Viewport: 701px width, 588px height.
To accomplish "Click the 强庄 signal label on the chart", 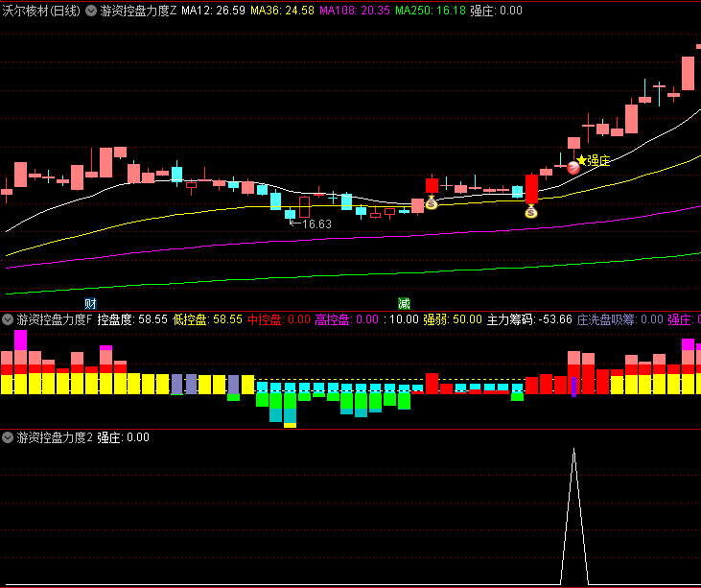I will click(x=598, y=160).
